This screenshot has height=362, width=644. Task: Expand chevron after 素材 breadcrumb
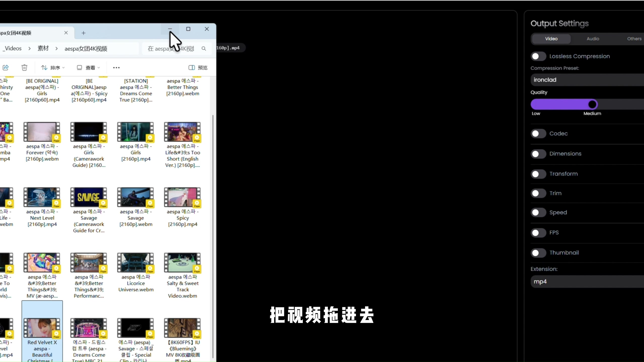[56, 48]
